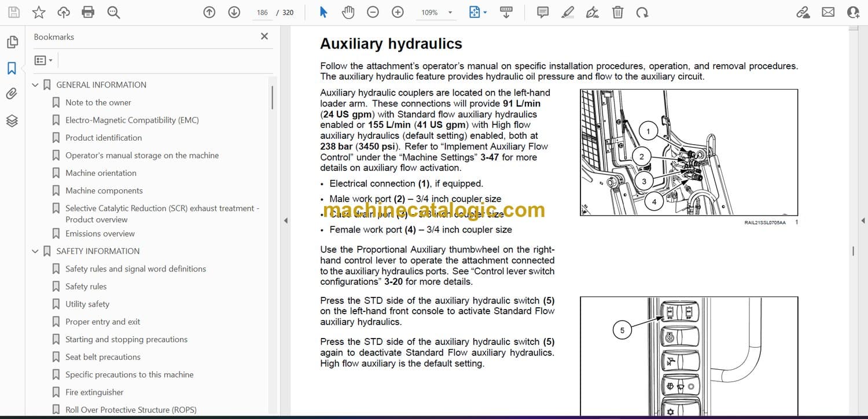Close the Bookmarks panel
Image resolution: width=868 pixels, height=419 pixels.
tap(264, 36)
